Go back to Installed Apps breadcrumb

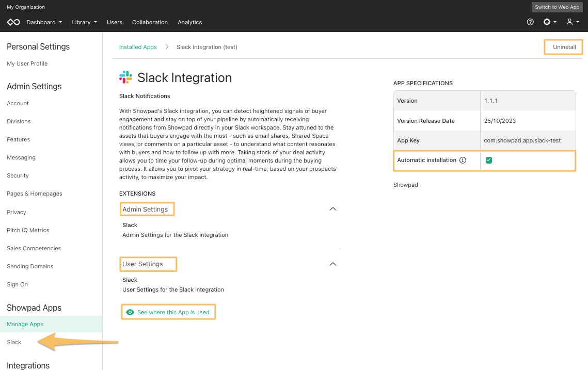[138, 47]
